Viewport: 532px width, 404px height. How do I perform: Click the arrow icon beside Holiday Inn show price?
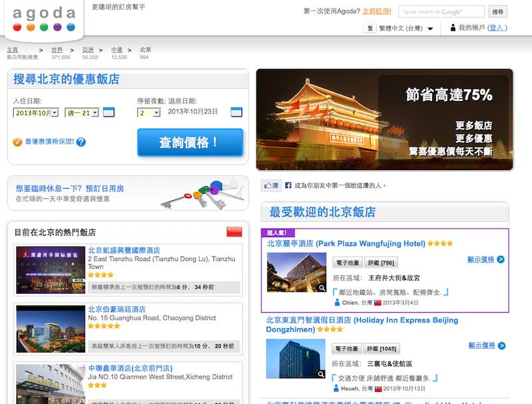pyautogui.click(x=501, y=346)
